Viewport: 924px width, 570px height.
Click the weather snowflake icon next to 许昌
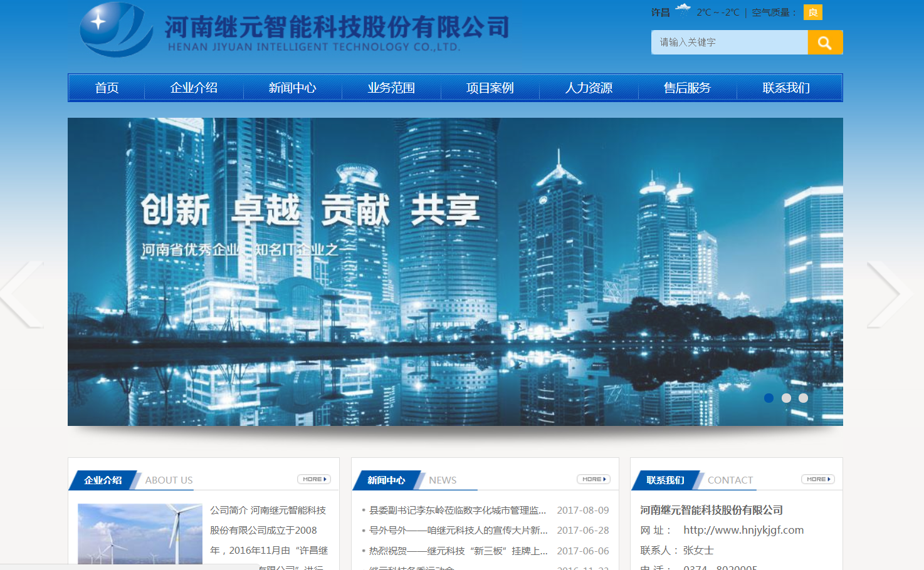(682, 10)
